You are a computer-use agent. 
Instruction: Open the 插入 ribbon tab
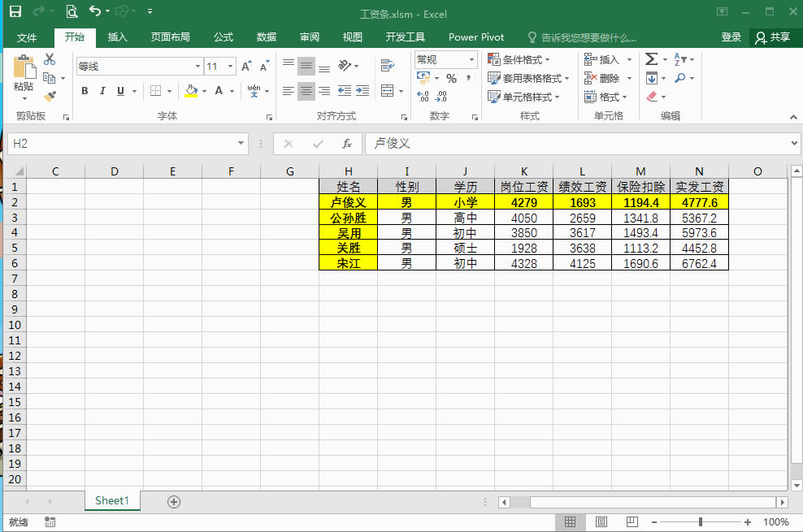(x=118, y=37)
